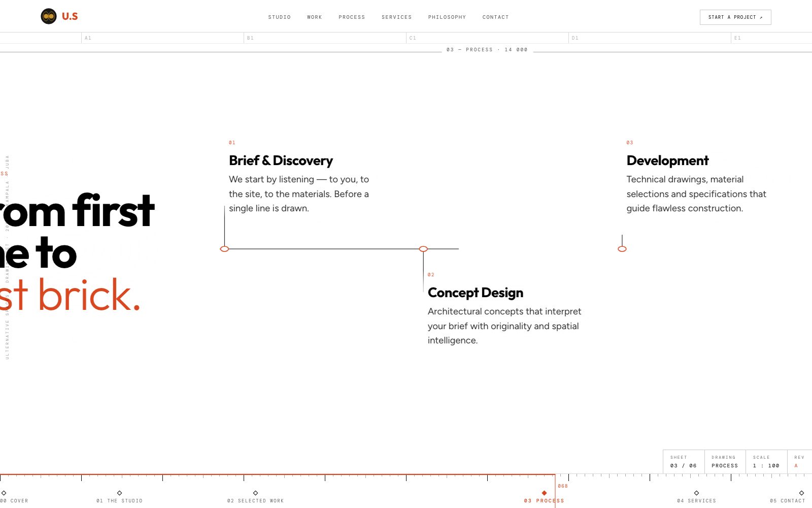
Task: Click the Concept Design heading
Action: (476, 293)
